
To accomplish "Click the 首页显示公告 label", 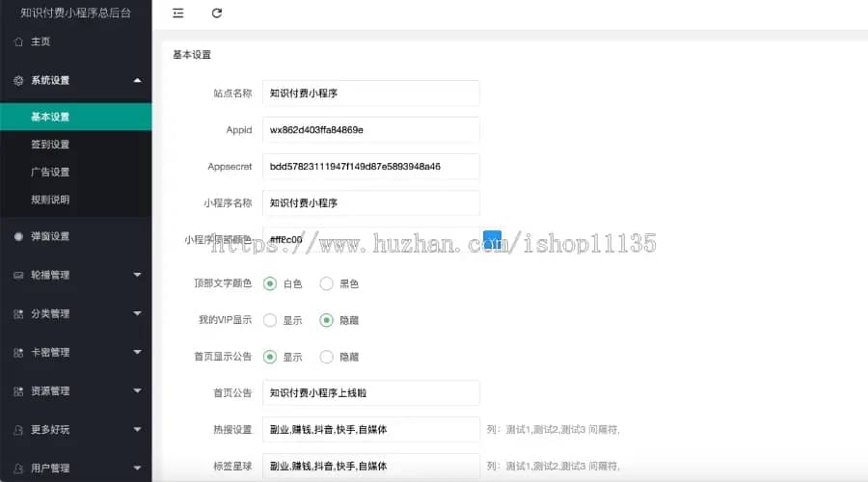I will 223,357.
